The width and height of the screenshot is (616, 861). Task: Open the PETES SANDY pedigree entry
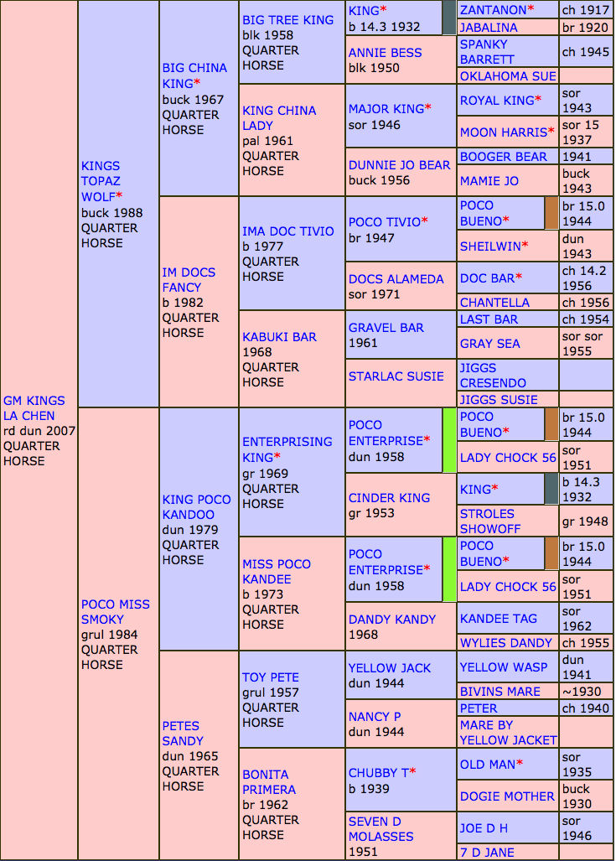click(x=183, y=734)
